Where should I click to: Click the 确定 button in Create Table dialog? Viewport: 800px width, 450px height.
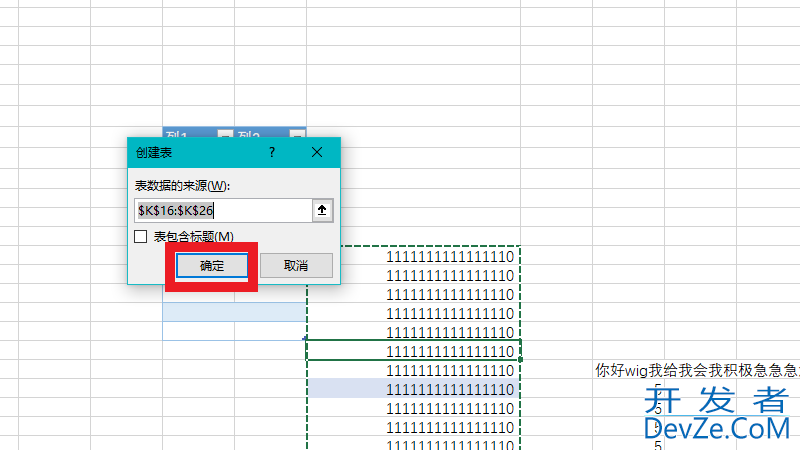(x=212, y=266)
